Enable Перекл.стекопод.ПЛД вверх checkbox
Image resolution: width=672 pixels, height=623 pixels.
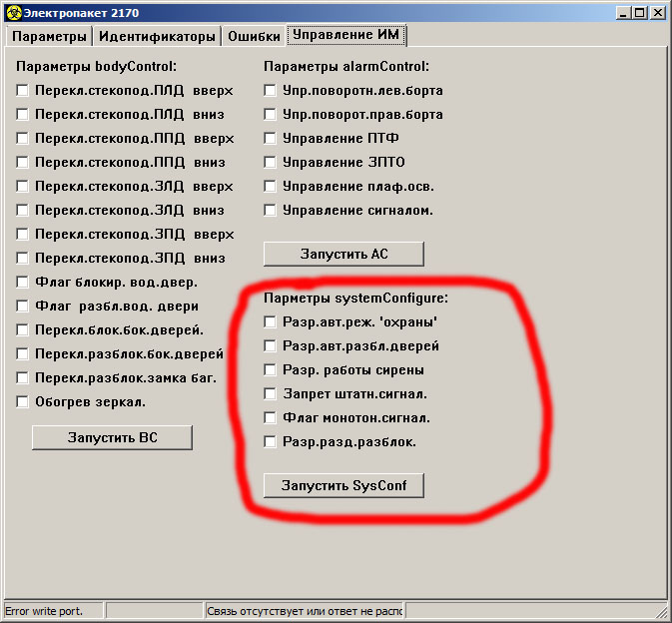click(22, 91)
